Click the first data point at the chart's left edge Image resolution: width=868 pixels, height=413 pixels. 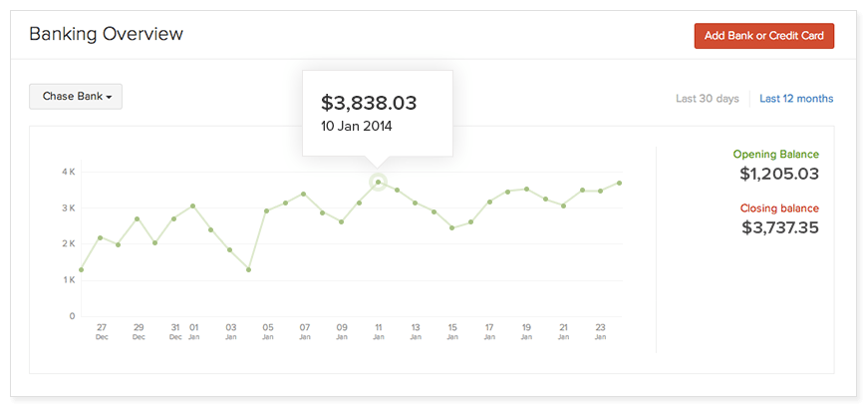(81, 269)
